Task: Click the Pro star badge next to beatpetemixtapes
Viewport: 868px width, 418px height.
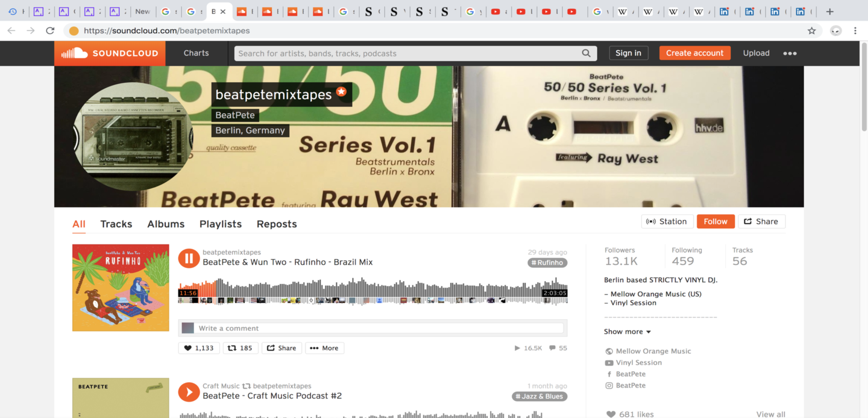Action: pyautogui.click(x=341, y=92)
